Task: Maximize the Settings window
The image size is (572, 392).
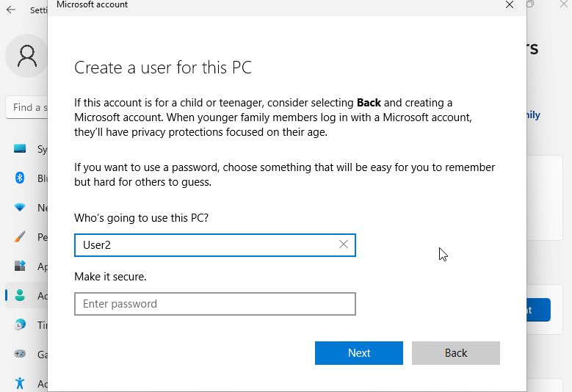Action: [x=530, y=4]
